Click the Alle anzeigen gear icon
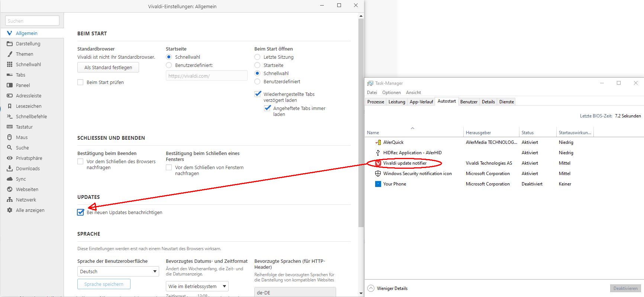Screen dimensions: 644x297 tap(10, 210)
